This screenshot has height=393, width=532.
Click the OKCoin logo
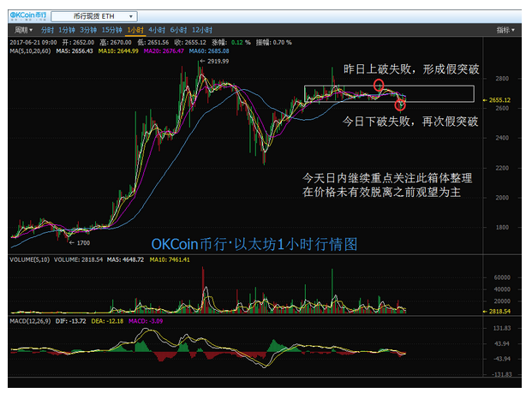click(25, 15)
